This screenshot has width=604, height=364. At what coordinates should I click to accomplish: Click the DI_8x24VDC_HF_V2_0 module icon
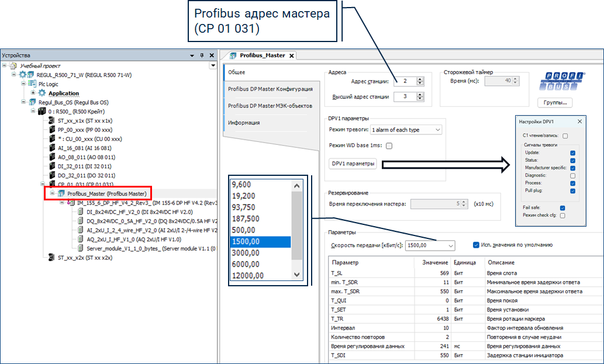(81, 212)
